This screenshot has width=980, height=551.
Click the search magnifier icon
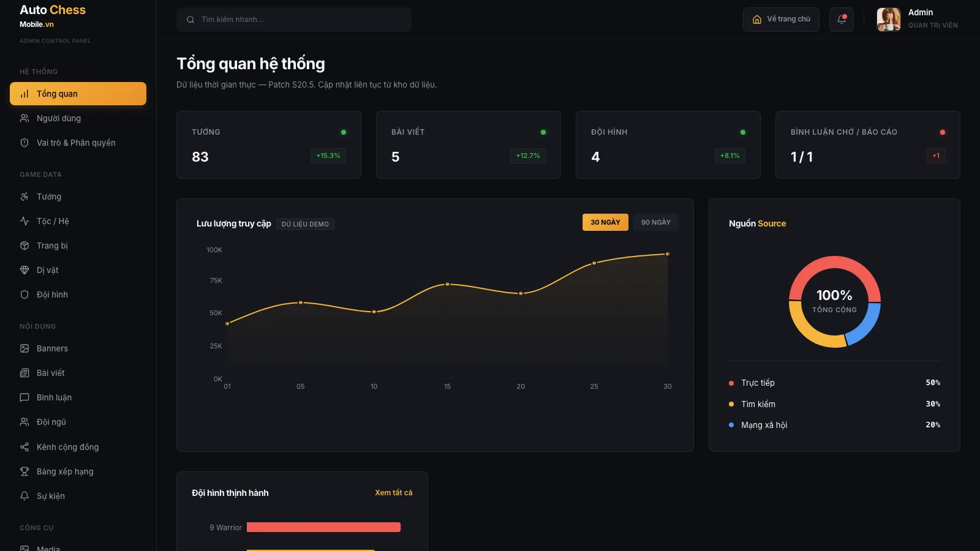(x=190, y=20)
